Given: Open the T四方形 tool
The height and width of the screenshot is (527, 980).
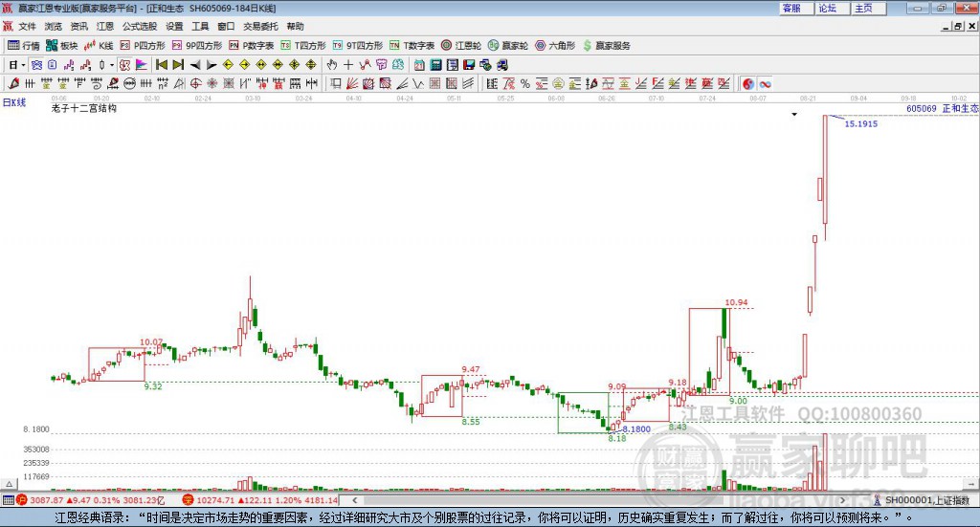Looking at the screenshot, I should 303,46.
